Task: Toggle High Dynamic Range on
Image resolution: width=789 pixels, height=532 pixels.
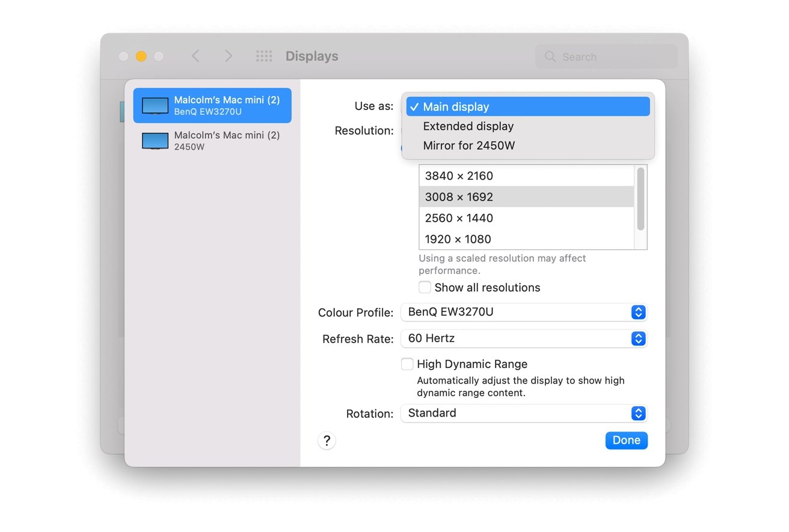Action: coord(407,364)
